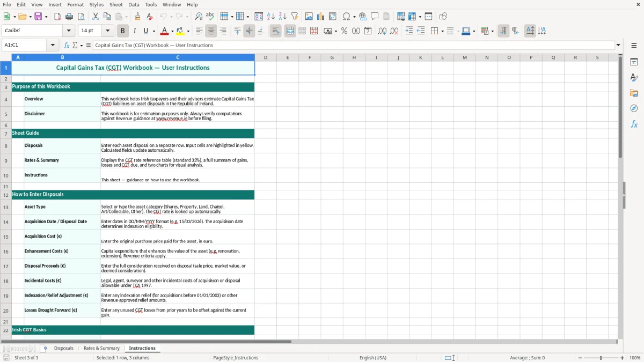Open the Data menu

pos(134,4)
